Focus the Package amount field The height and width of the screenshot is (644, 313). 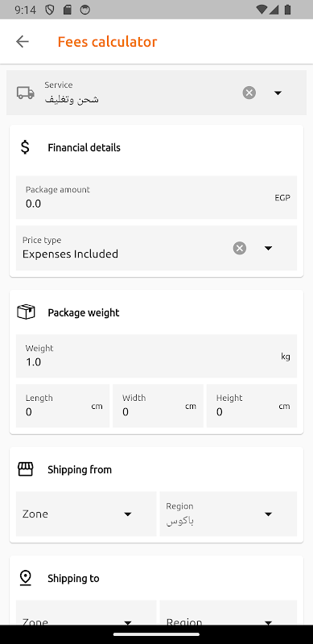(156, 197)
